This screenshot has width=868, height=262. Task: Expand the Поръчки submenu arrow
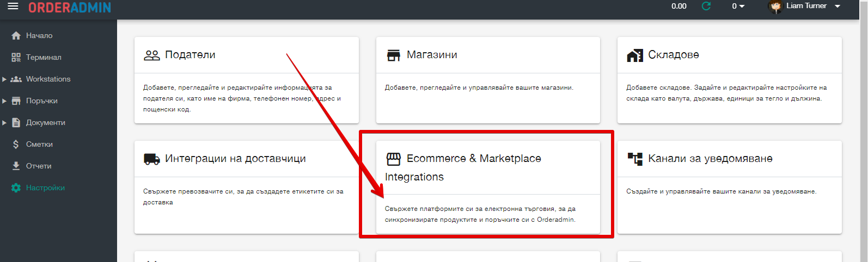[x=4, y=101]
